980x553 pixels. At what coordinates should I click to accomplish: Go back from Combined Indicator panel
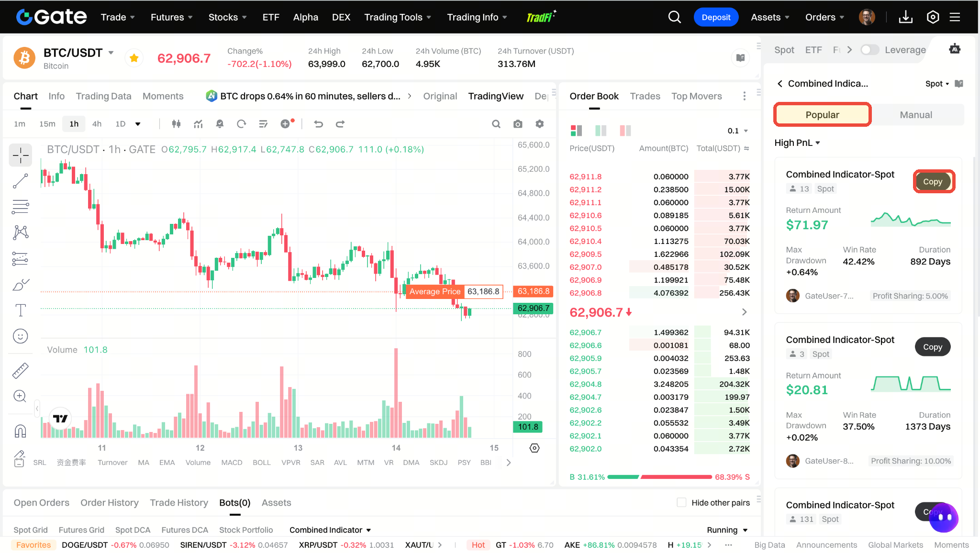pyautogui.click(x=780, y=84)
